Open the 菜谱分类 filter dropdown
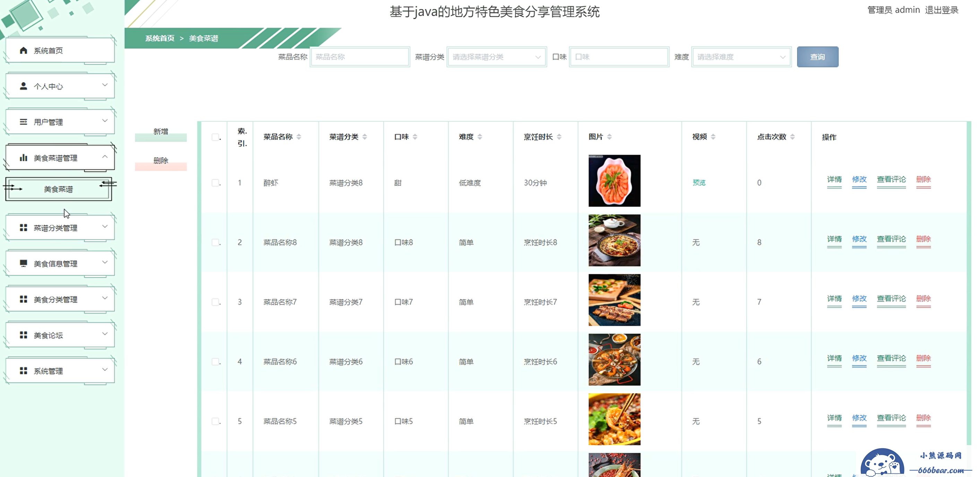Screen dimensions: 980x477 coord(497,57)
